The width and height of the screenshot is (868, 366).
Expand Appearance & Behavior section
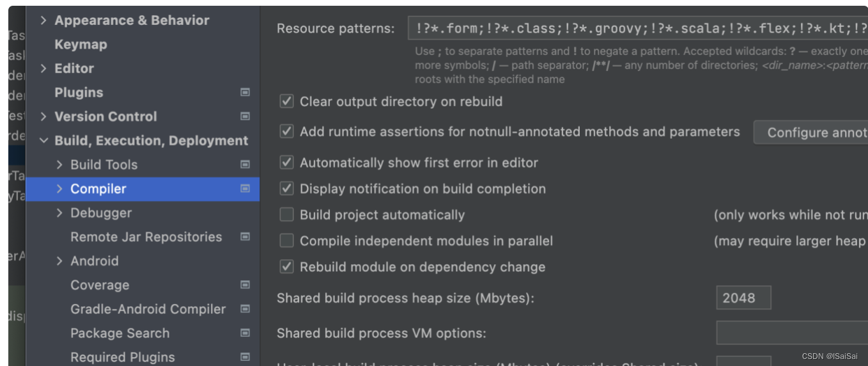pos(43,20)
